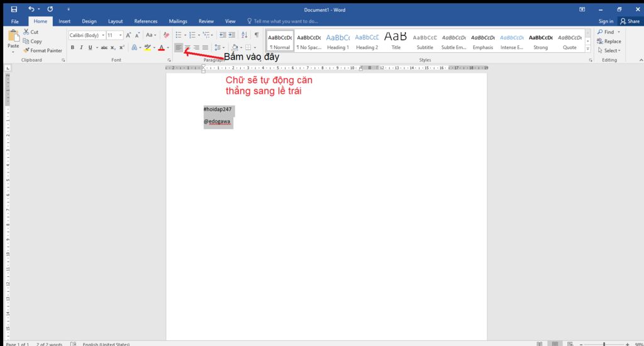
Task: Apply yellow text highlight color
Action: point(148,48)
